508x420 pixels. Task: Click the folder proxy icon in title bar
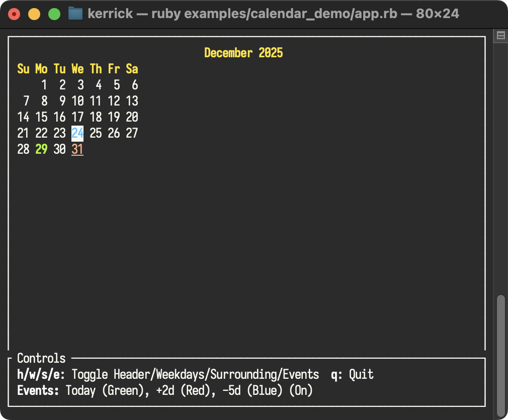75,14
